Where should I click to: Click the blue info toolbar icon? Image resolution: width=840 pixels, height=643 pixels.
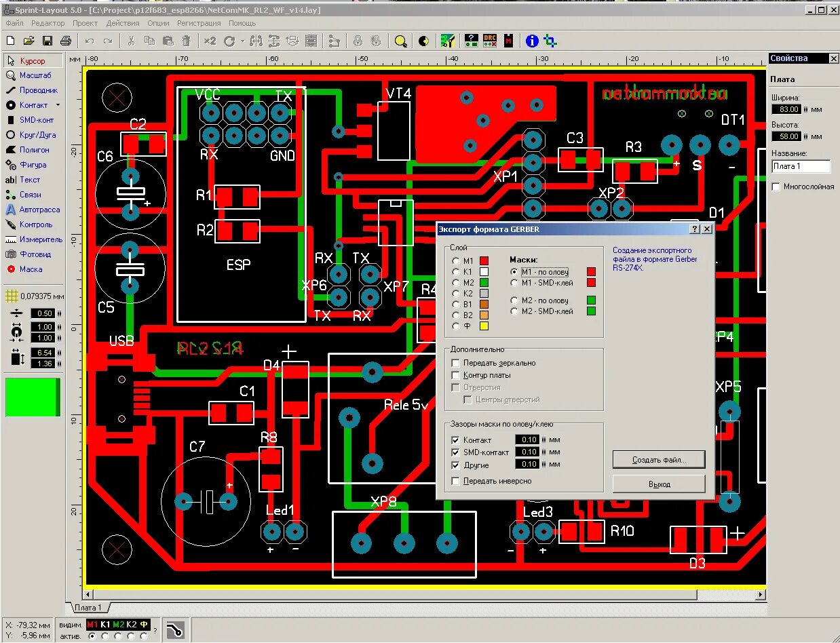coord(533,41)
